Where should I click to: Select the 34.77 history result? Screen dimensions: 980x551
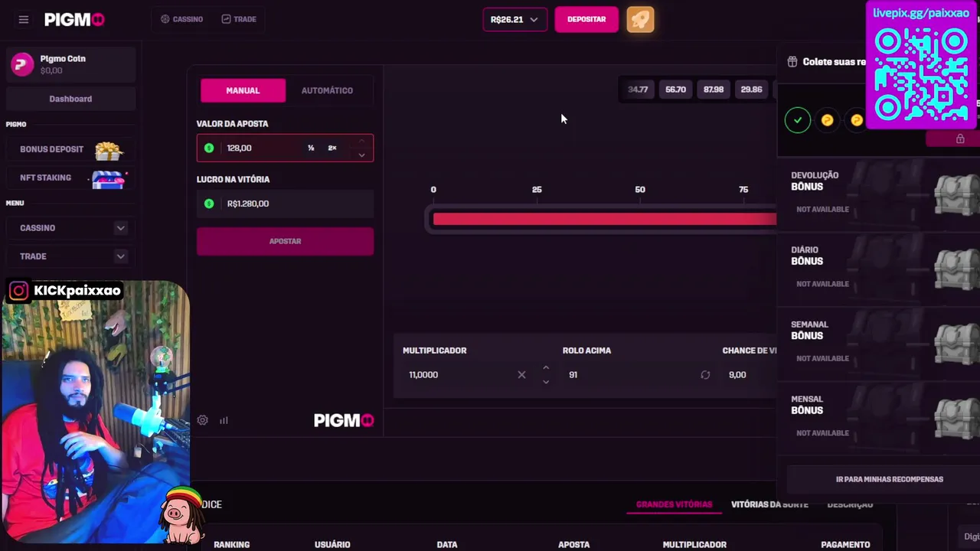click(x=638, y=90)
